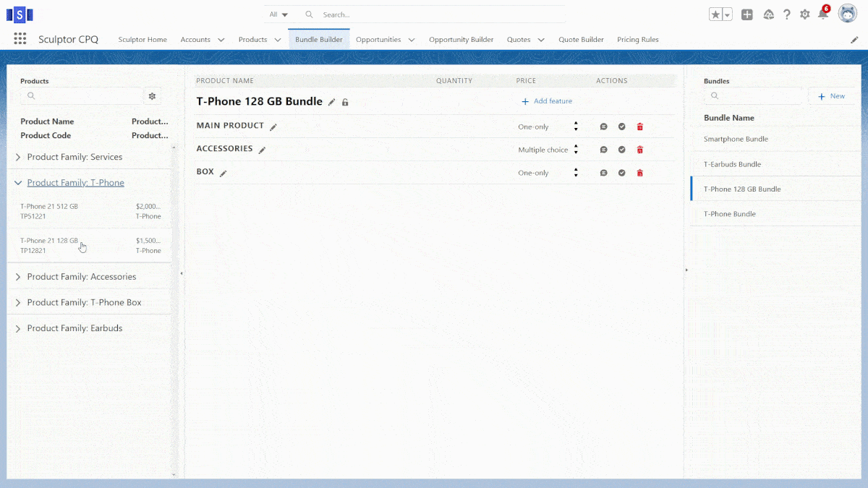
Task: Open the App Launcher grid icon
Action: [20, 39]
